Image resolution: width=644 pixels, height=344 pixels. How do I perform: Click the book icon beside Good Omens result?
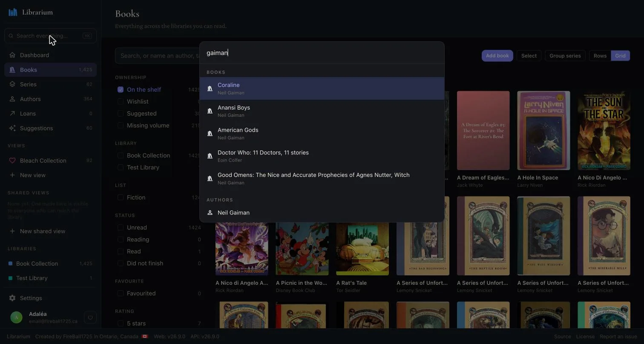[210, 178]
